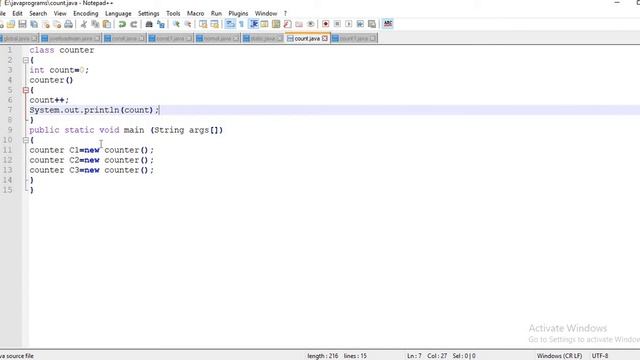The image size is (640, 360).
Task: Undo the last edit with green arrow
Action: tap(122, 24)
